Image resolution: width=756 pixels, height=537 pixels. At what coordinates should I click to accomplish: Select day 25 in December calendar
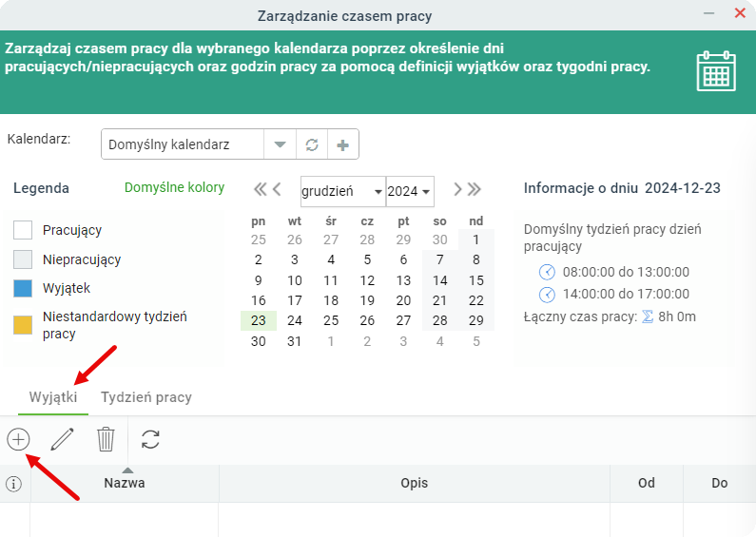pyautogui.click(x=331, y=320)
